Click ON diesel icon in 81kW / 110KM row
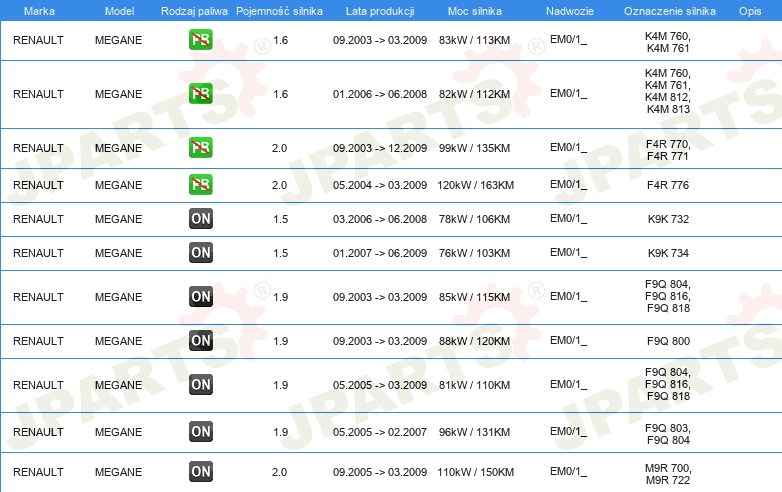 click(x=201, y=384)
